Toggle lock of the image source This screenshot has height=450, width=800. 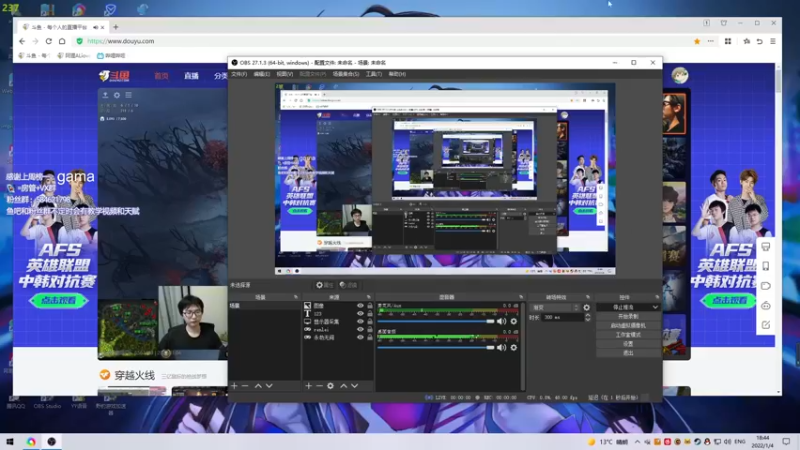pyautogui.click(x=370, y=306)
